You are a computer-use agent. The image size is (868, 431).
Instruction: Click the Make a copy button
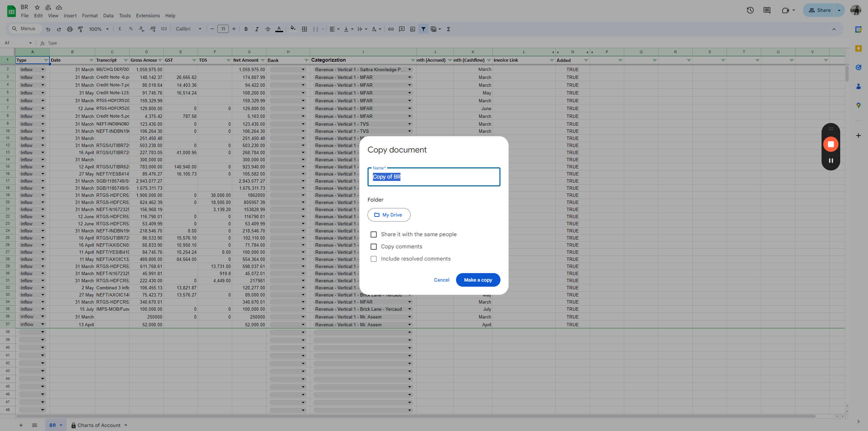coord(478,280)
